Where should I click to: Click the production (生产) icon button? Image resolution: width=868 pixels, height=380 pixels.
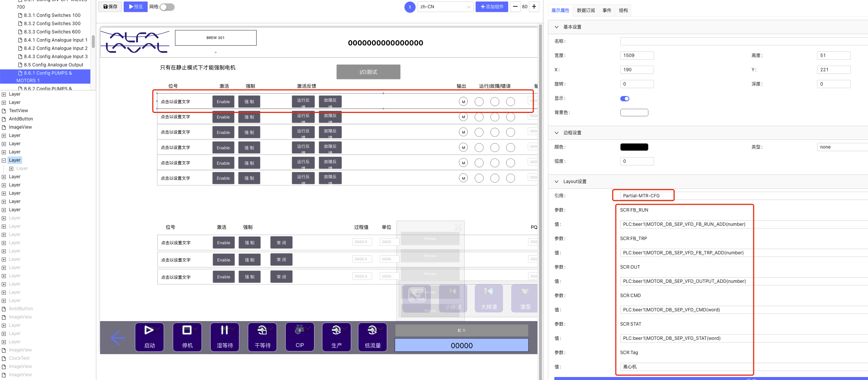click(336, 336)
